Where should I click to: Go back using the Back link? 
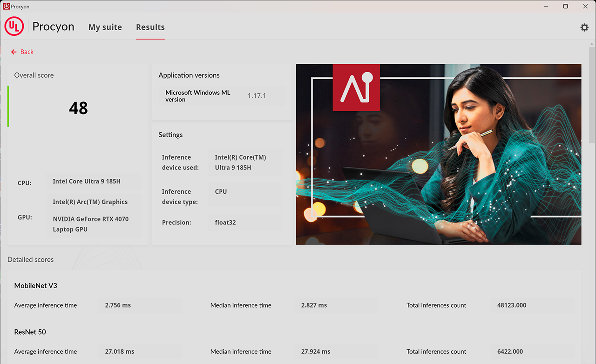(x=22, y=52)
